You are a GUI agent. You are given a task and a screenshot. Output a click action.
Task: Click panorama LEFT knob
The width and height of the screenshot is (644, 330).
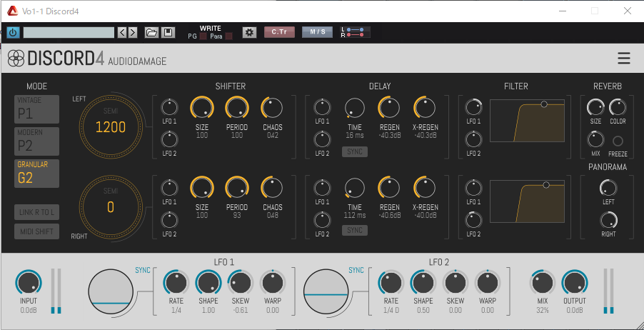608,188
